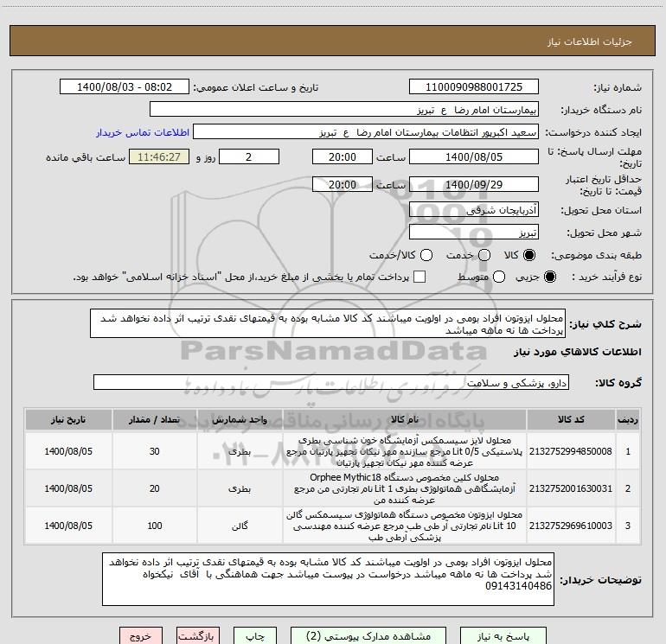Click the Orphee Mythic18 item name
The height and width of the screenshot is (644, 666).
tap(405, 488)
